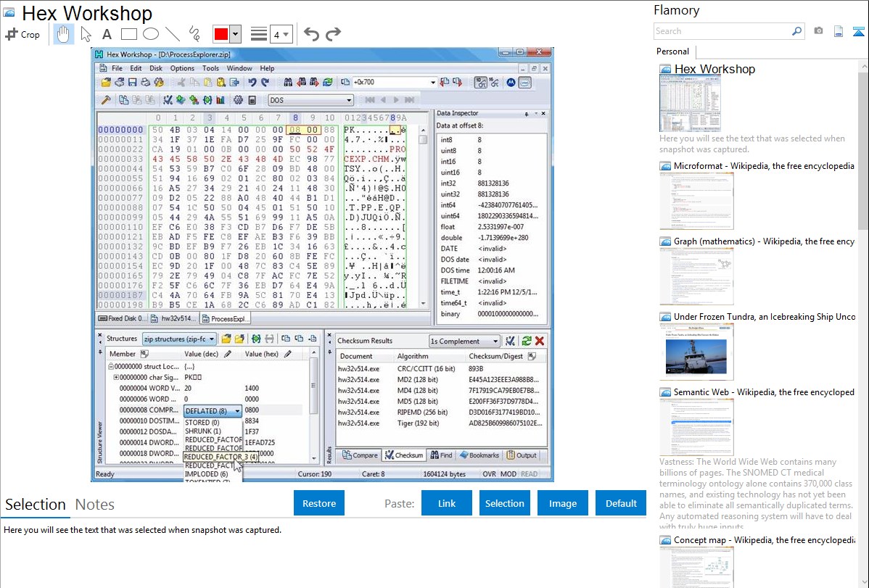This screenshot has height=588, width=869.
Task: Activate the hand pan tool
Action: click(x=64, y=34)
